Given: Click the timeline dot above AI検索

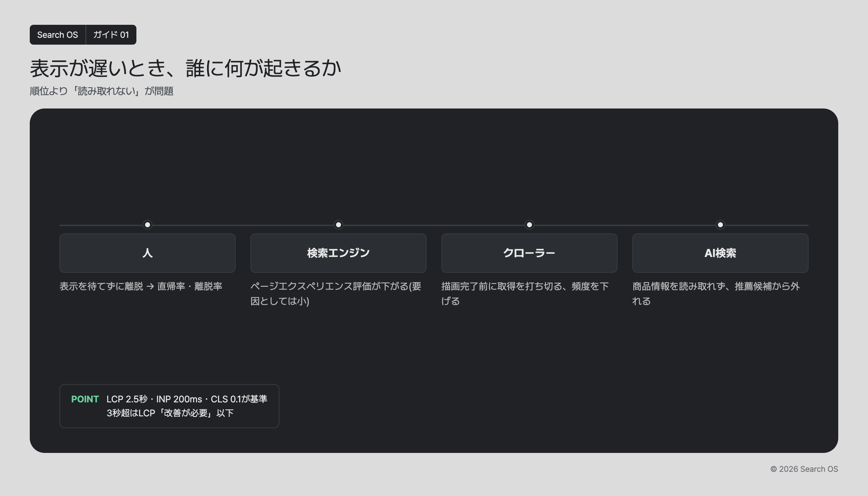Looking at the screenshot, I should click(720, 225).
